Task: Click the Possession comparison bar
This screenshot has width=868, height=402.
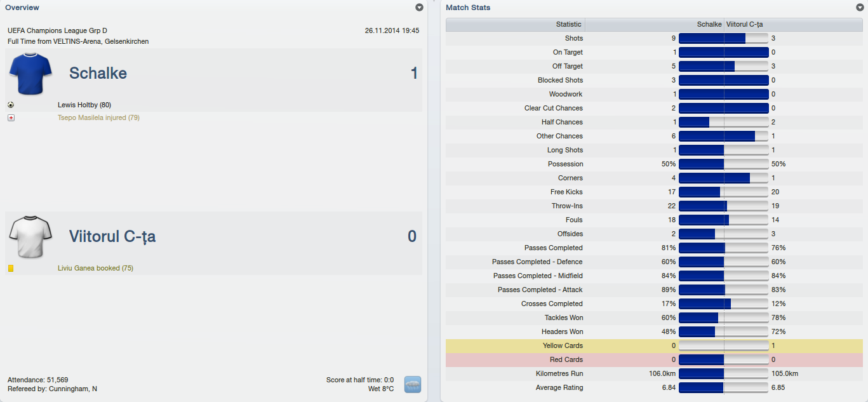Action: coord(723,164)
